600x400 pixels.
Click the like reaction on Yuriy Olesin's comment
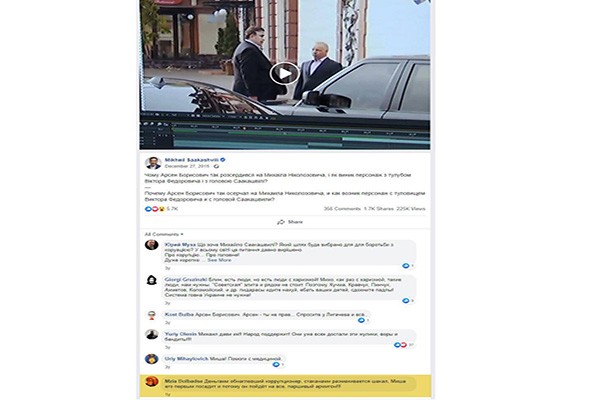coord(397,345)
